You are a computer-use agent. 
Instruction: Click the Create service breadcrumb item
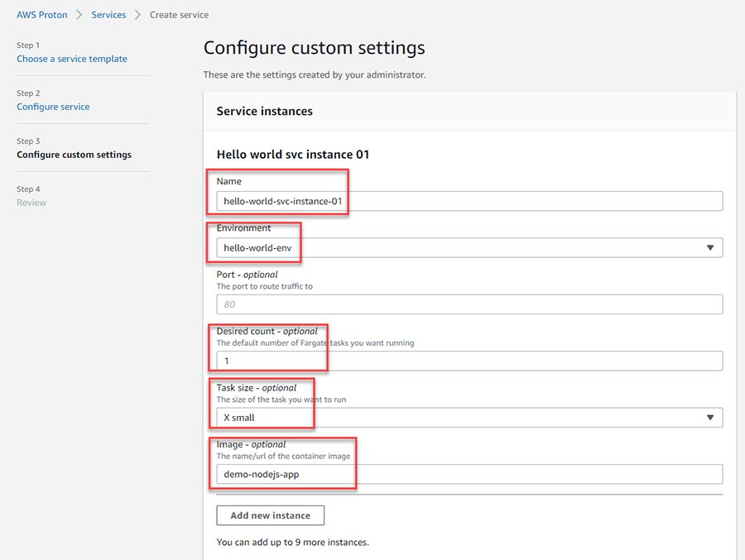[x=179, y=14]
